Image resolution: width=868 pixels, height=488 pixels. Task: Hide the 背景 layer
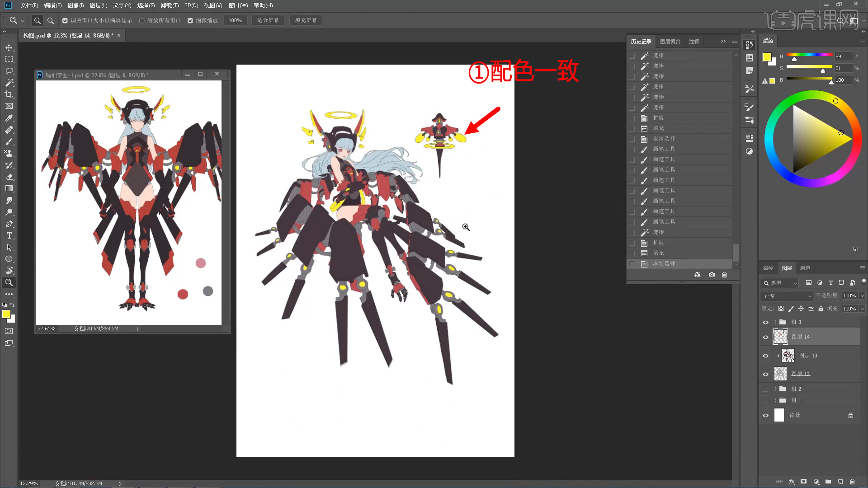coord(765,415)
